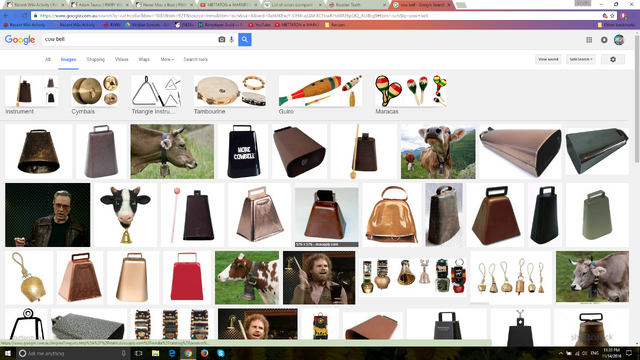Image resolution: width=640 pixels, height=360 pixels.
Task: Open spotted cow lying on grass image
Action: pos(247,278)
